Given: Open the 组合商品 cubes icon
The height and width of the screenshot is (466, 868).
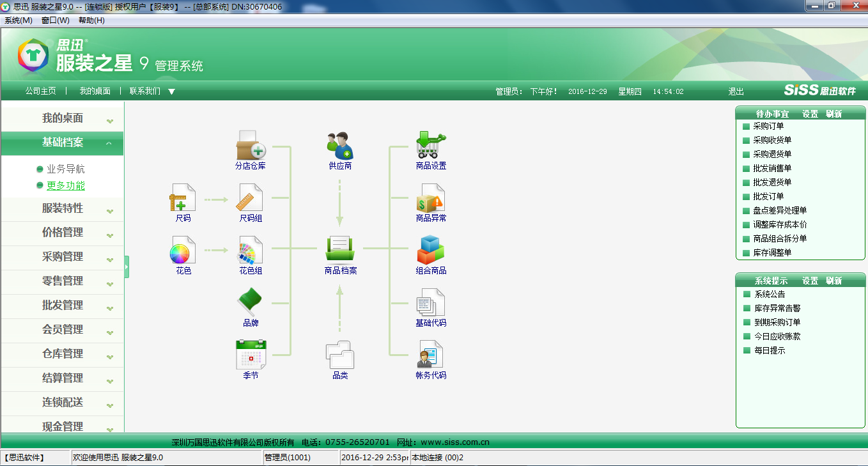Looking at the screenshot, I should click(431, 250).
